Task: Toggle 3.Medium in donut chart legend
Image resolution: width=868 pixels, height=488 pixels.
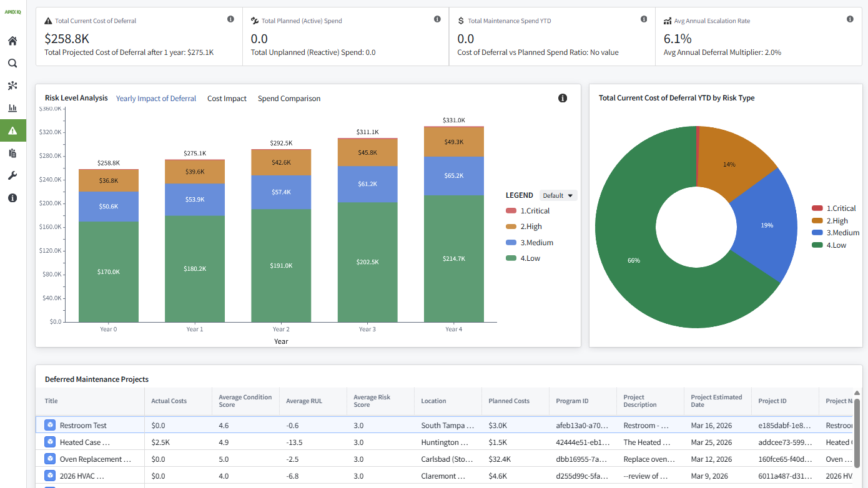Action: [x=836, y=233]
